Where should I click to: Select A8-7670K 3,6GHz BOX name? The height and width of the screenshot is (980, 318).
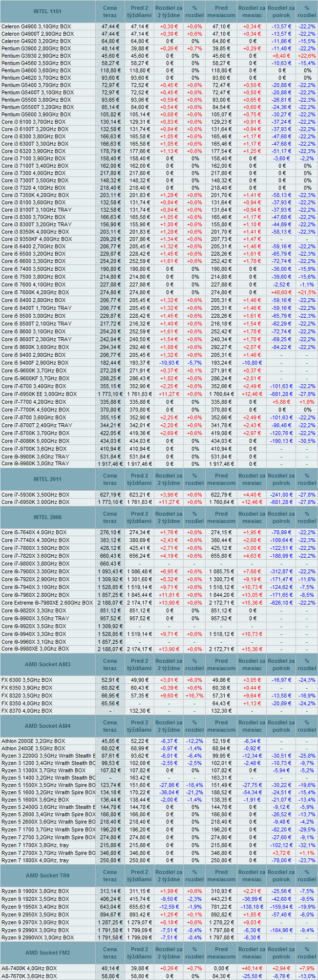[x=29, y=976]
